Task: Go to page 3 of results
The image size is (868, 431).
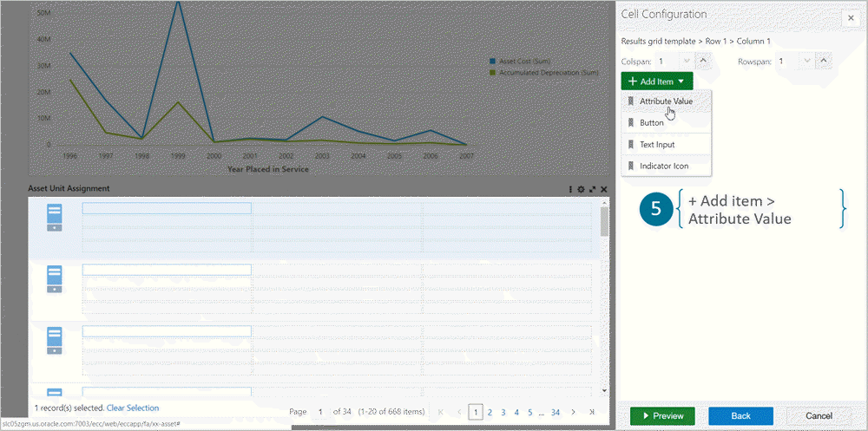Action: pos(503,412)
